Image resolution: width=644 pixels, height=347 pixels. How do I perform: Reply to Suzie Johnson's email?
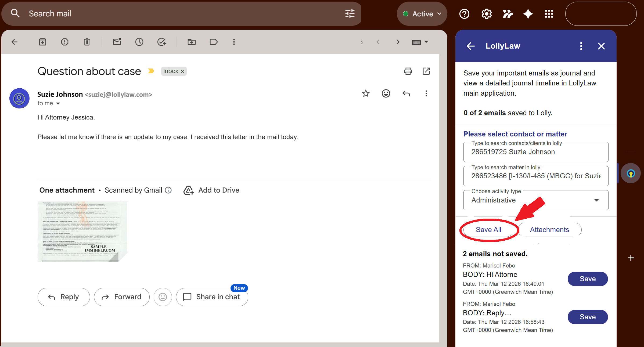click(x=64, y=297)
